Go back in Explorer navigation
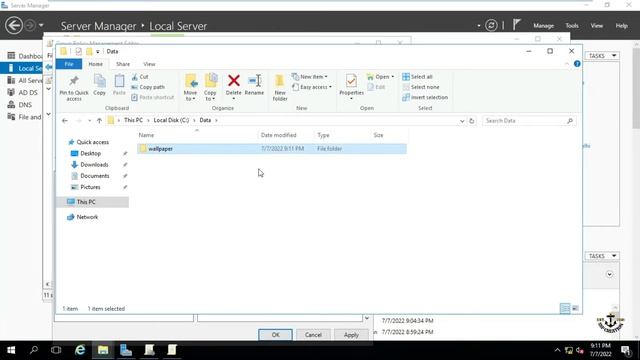Screen dimensions: 640x360 (x=65, y=120)
